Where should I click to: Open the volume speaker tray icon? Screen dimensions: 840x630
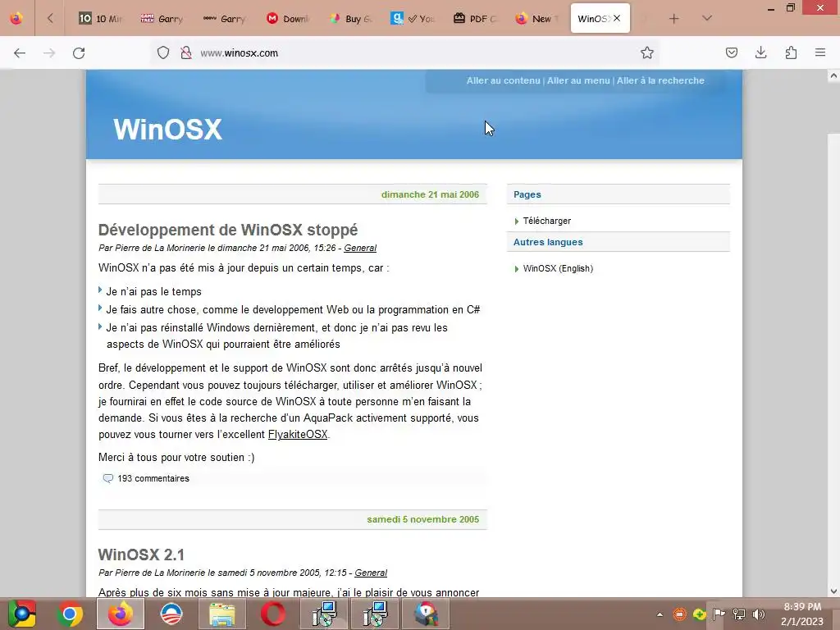coord(759,614)
